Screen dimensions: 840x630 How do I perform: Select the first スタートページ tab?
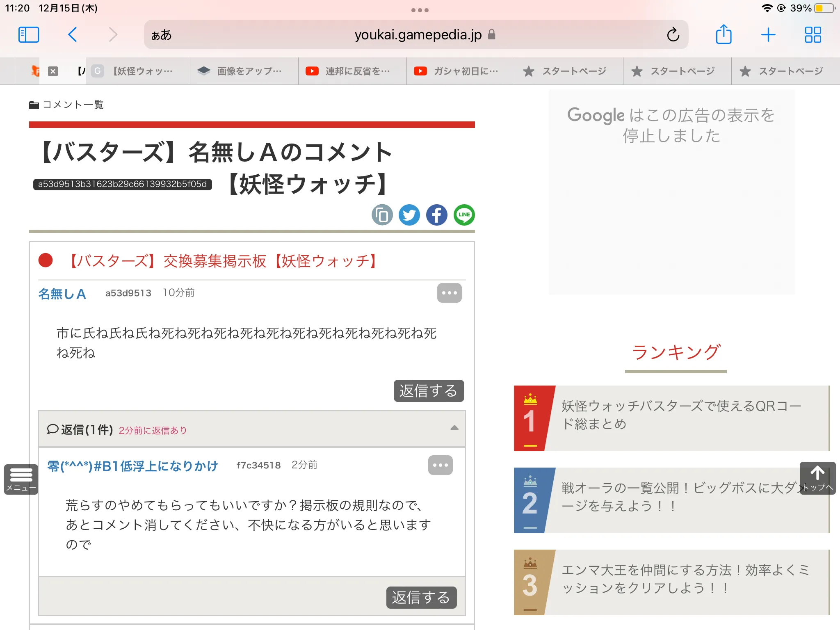pyautogui.click(x=569, y=71)
